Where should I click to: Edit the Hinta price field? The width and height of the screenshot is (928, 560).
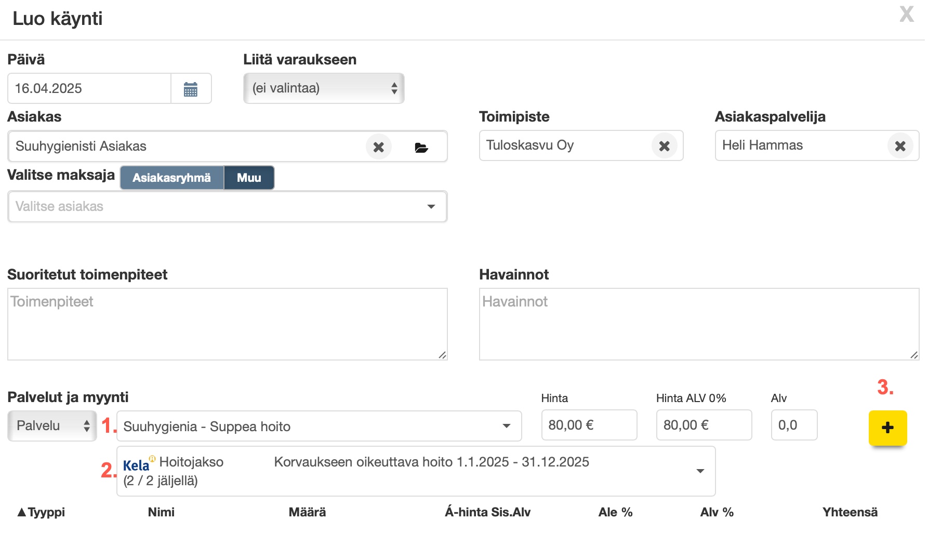click(x=589, y=425)
